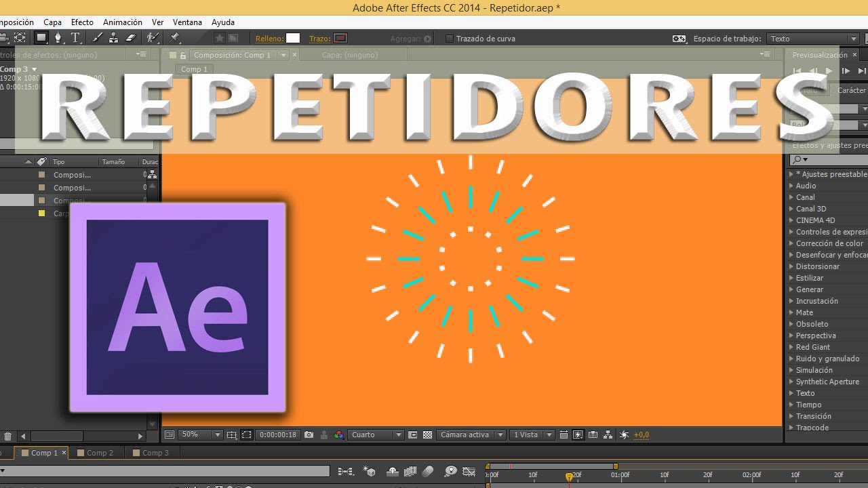The image size is (868, 488).
Task: Click the +0,0 exposure value
Action: pos(641,435)
